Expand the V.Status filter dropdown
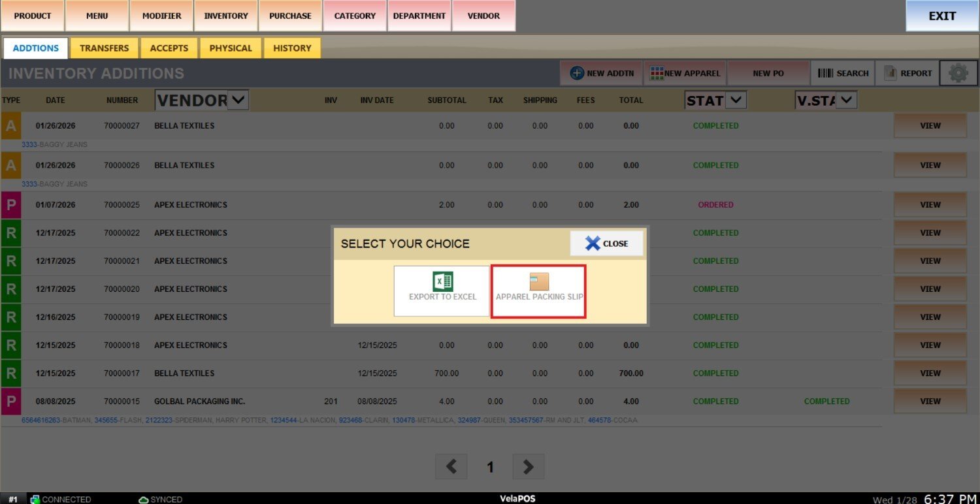Viewport: 980px width, 504px height. tap(847, 100)
